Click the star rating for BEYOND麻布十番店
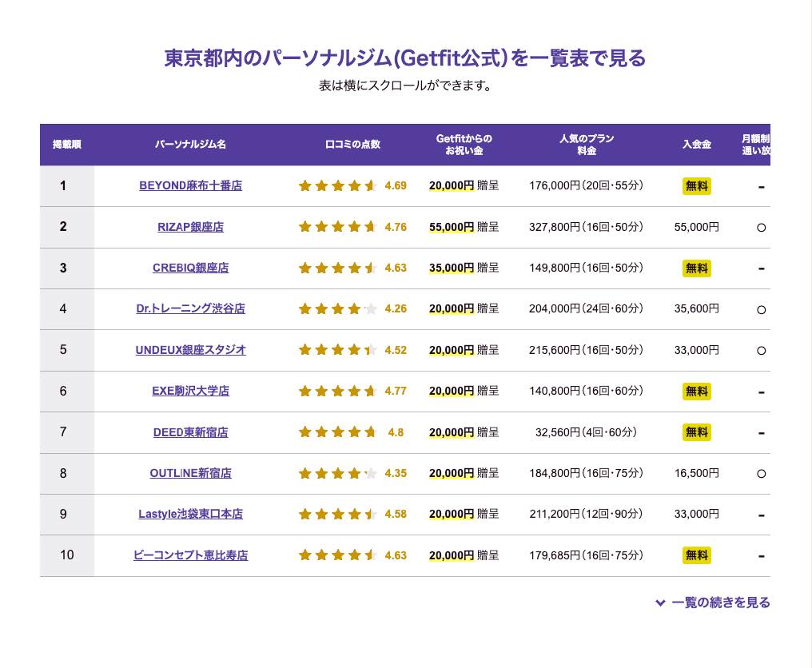This screenshot has height=668, width=812. tap(337, 185)
